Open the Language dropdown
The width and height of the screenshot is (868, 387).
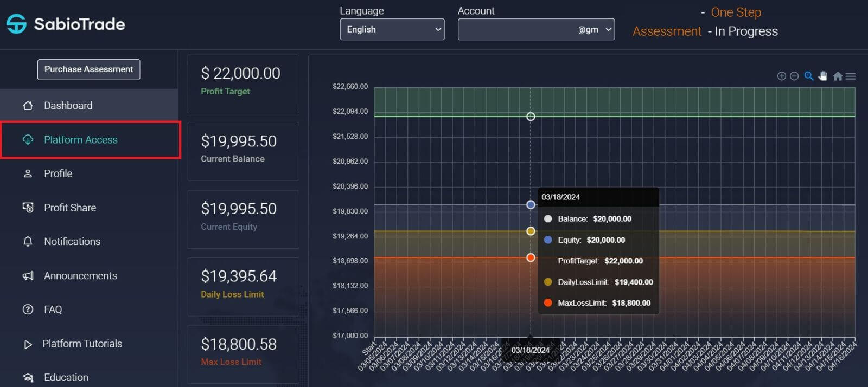(x=392, y=29)
